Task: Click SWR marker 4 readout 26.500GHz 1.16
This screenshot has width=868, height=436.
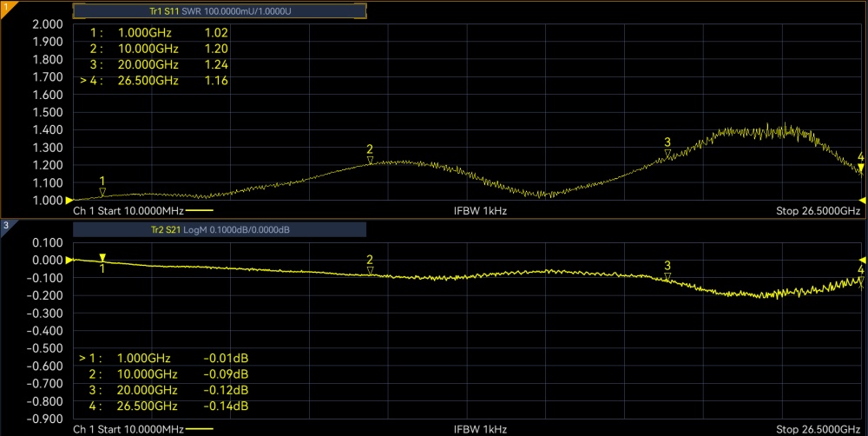Action: coord(154,81)
